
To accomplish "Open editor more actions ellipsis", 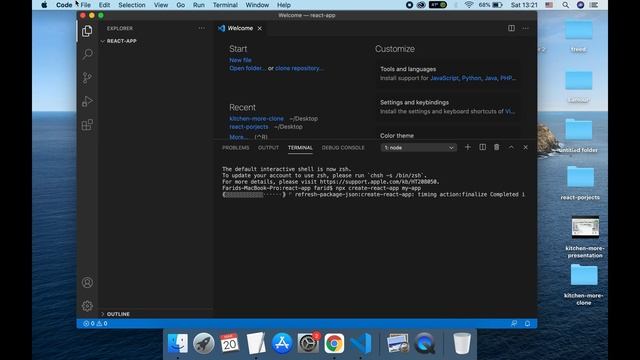I will point(525,28).
